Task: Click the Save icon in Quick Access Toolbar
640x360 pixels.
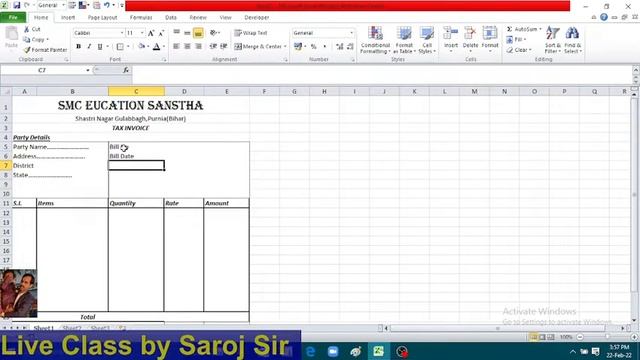Action: tap(17, 5)
